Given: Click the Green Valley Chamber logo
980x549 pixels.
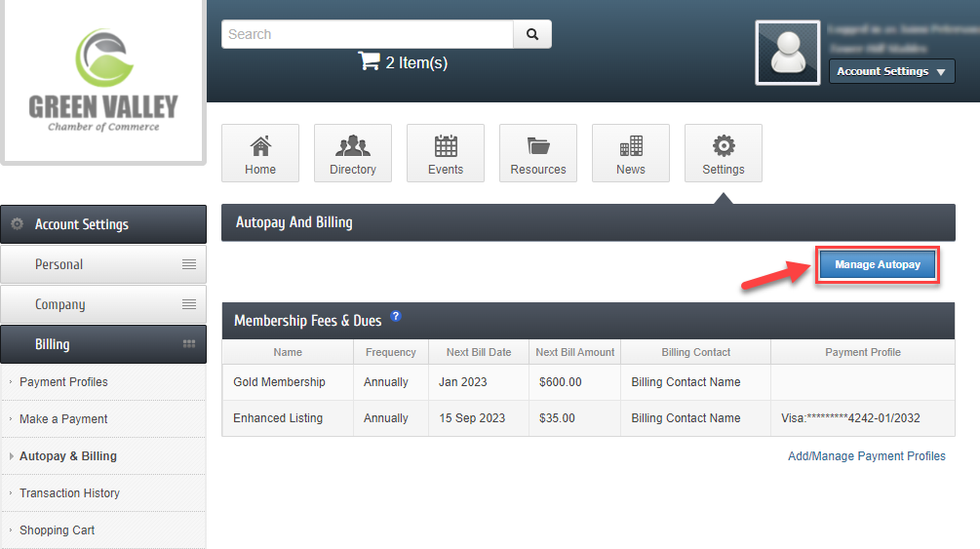Looking at the screenshot, I should pyautogui.click(x=103, y=81).
